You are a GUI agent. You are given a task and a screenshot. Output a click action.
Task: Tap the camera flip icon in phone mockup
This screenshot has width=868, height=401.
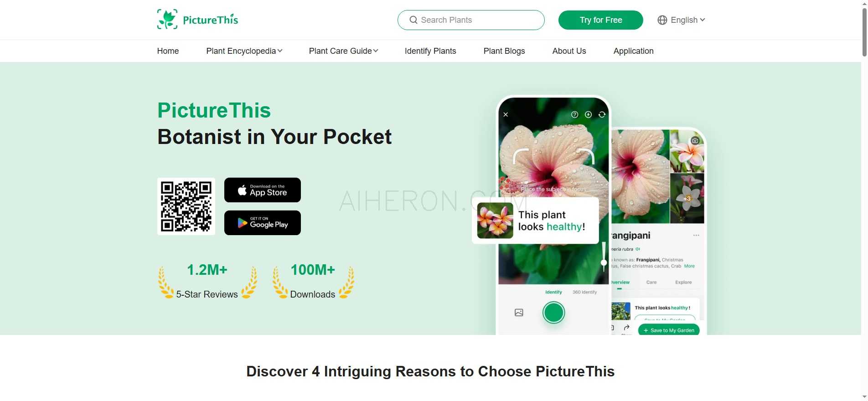pos(602,114)
